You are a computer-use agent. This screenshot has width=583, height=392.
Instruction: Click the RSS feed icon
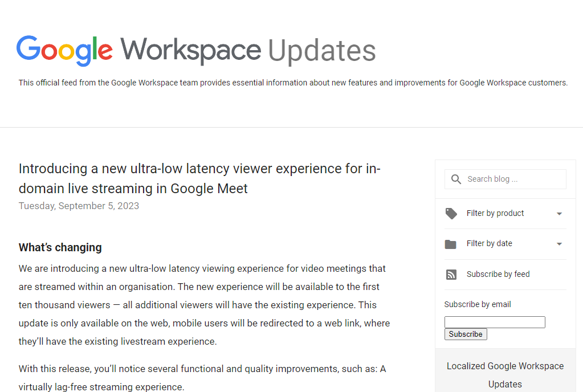tap(451, 274)
